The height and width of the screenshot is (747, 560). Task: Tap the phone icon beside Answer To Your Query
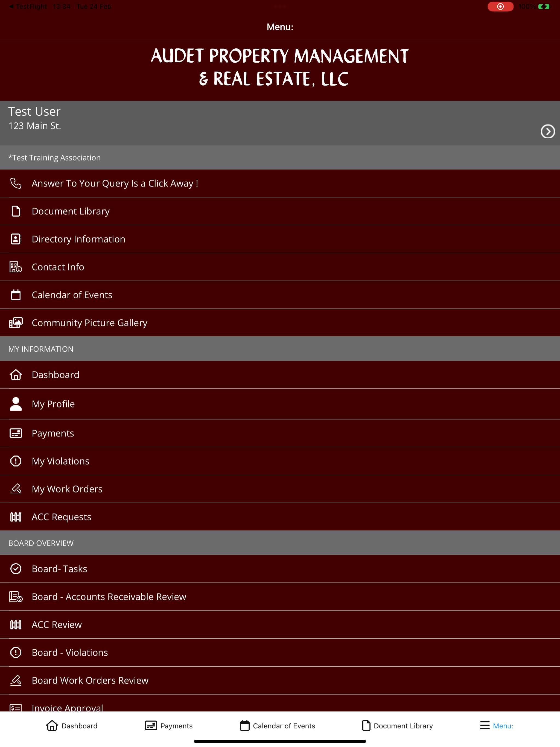click(16, 183)
